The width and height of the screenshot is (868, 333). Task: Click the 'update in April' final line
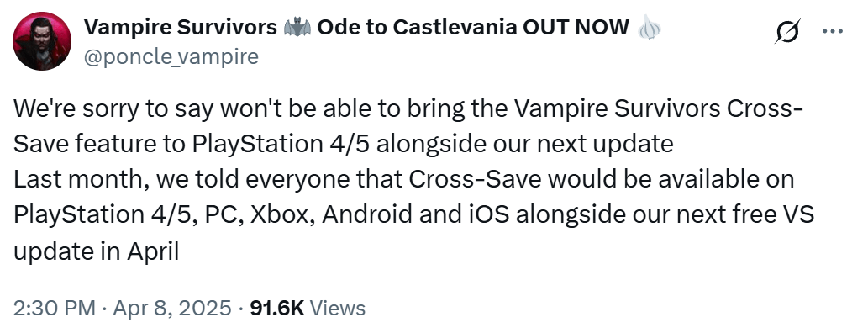[96, 251]
